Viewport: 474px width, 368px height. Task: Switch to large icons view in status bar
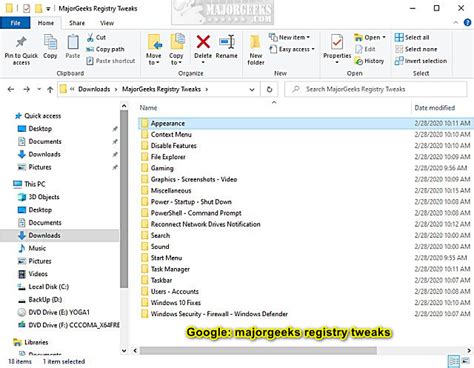click(466, 361)
